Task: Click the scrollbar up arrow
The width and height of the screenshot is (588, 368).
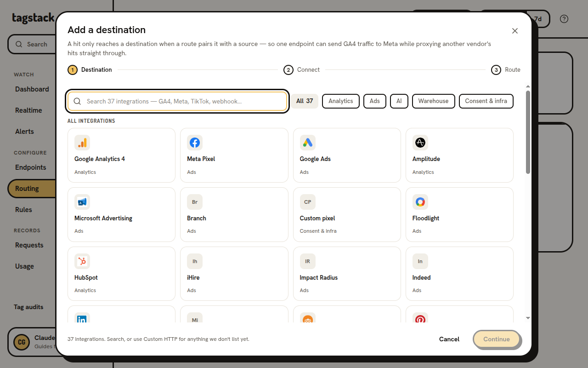Action: click(528, 86)
